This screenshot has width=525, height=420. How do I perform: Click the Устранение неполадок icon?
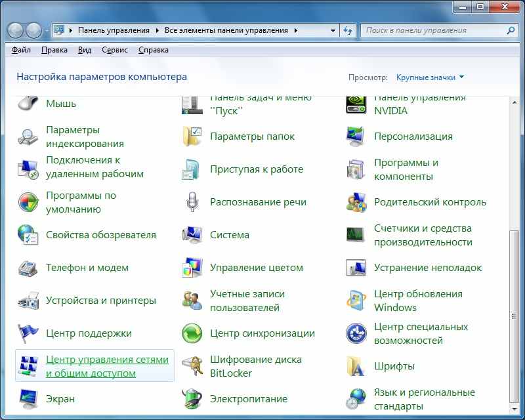pos(356,268)
